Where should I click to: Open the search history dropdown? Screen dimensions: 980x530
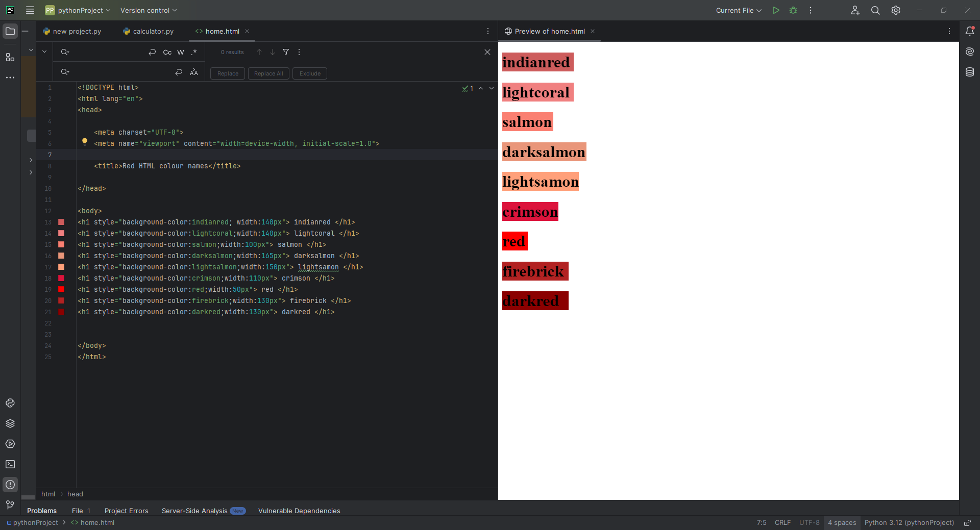tap(65, 52)
